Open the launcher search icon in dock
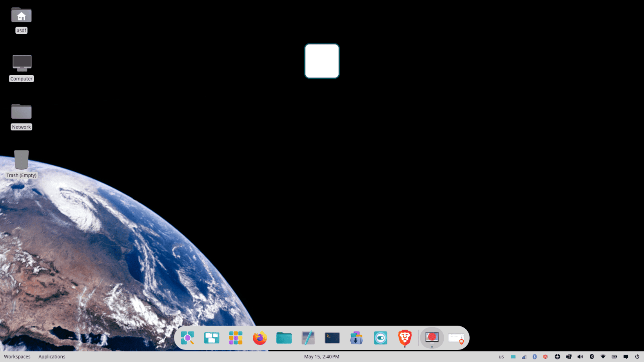Image resolution: width=644 pixels, height=362 pixels. click(x=187, y=338)
